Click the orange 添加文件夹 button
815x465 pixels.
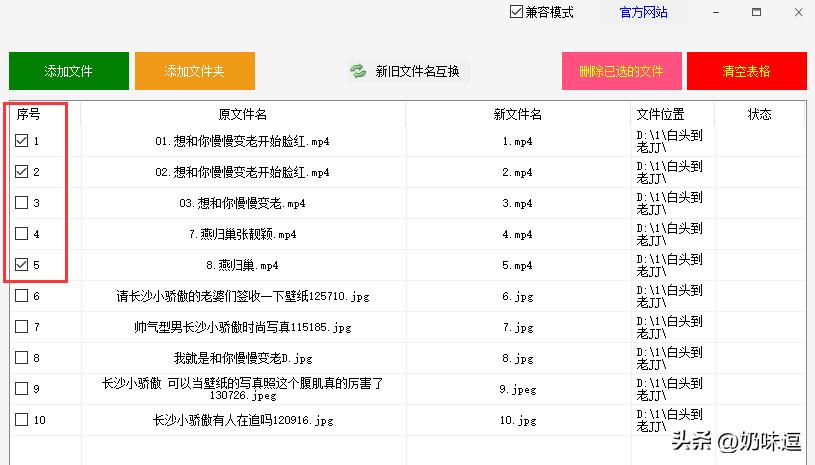pyautogui.click(x=195, y=71)
